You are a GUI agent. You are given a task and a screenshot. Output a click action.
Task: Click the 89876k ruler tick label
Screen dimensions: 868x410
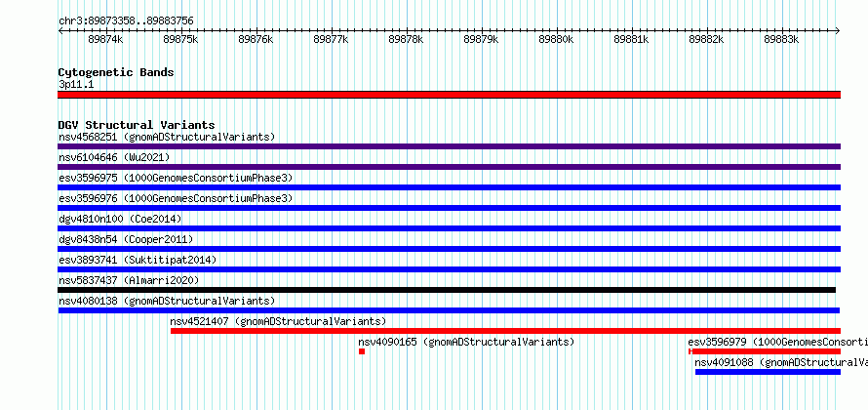pyautogui.click(x=256, y=39)
